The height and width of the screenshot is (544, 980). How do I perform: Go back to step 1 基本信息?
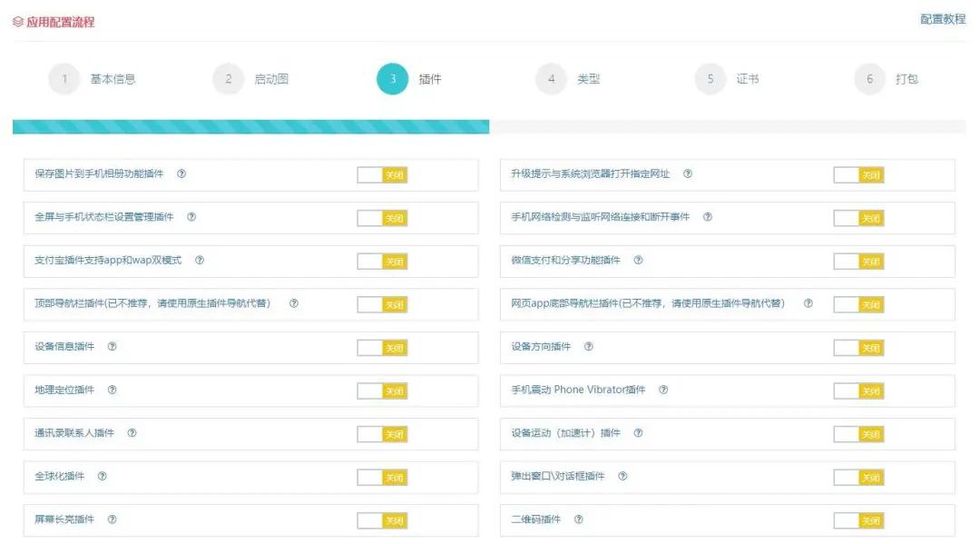click(x=64, y=79)
